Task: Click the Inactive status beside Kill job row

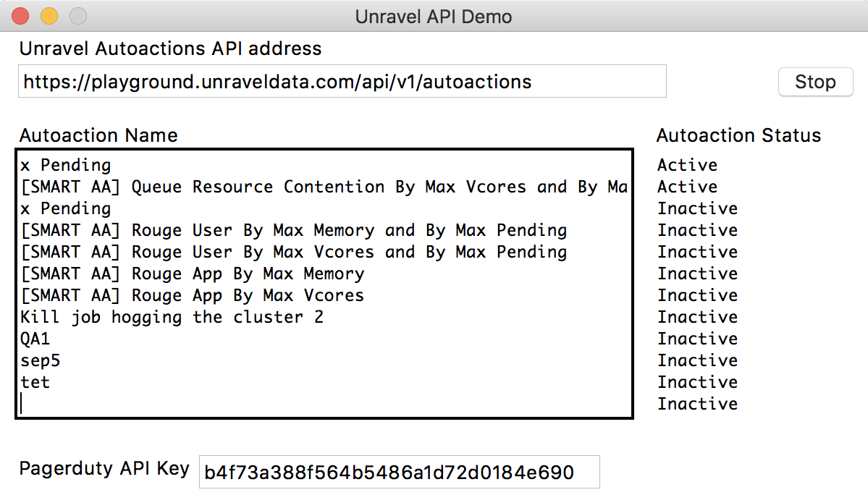Action: (697, 317)
